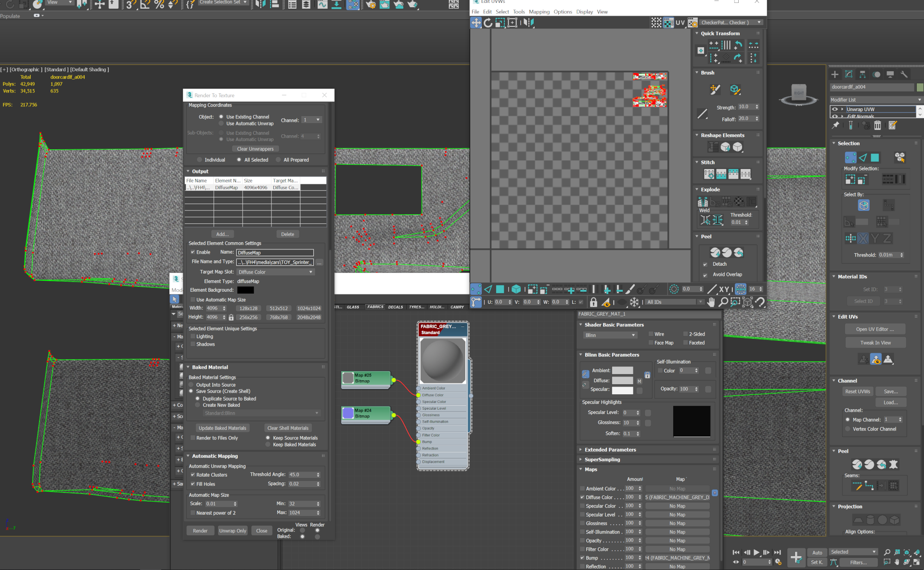Click the Zoom magnifier in Edit UVWs
The height and width of the screenshot is (570, 924).
point(723,302)
